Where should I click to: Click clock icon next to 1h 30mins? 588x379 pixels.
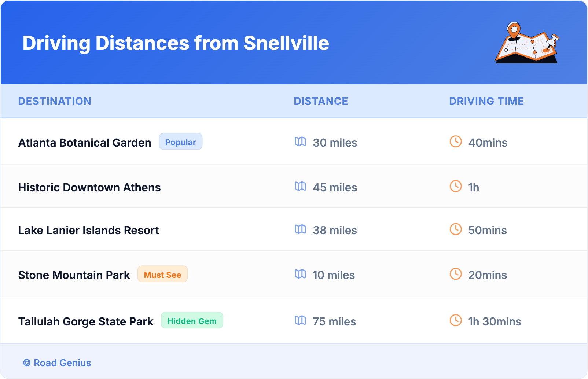[456, 320]
